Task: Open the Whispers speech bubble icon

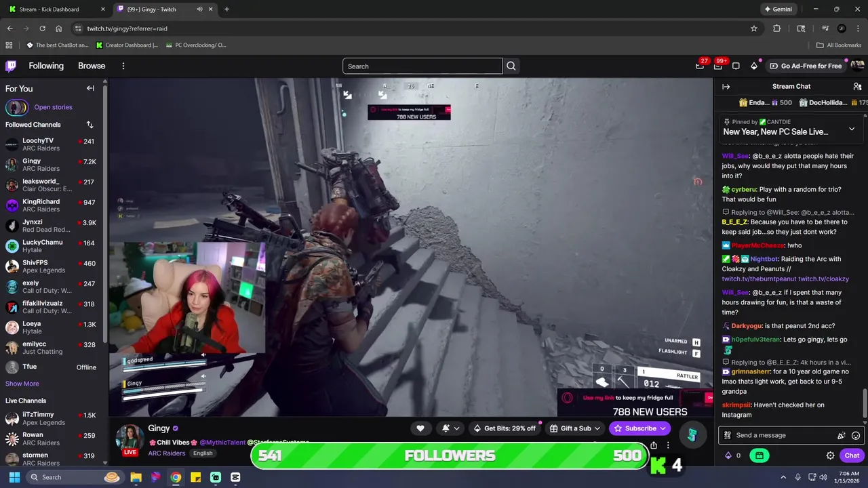Action: tap(736, 66)
